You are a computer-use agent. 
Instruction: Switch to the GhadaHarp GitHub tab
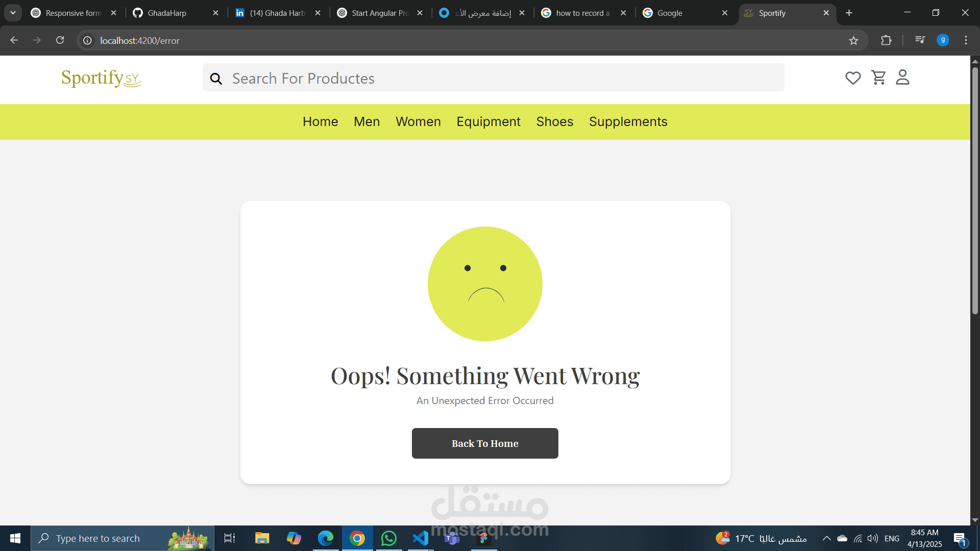(167, 13)
